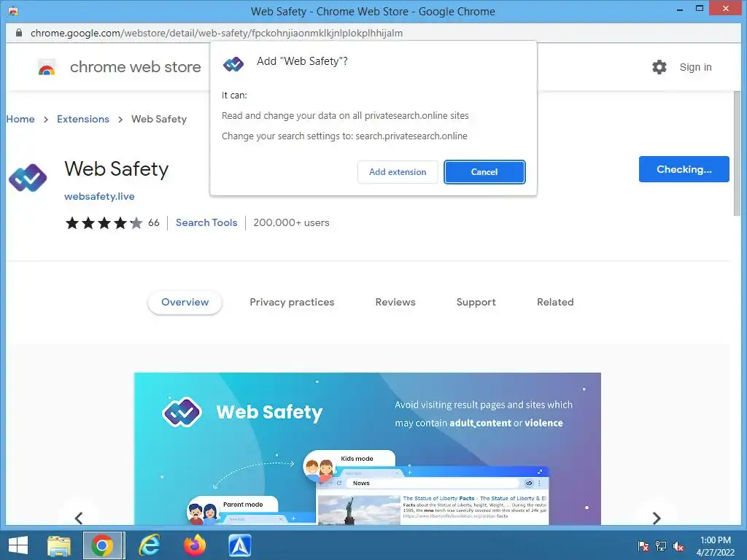Click the lock icon in address bar

pyautogui.click(x=19, y=33)
